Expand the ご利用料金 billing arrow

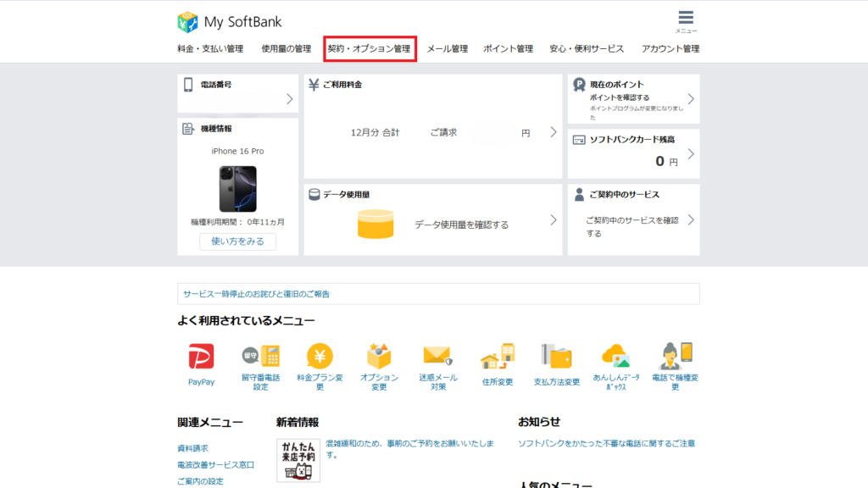tap(553, 132)
